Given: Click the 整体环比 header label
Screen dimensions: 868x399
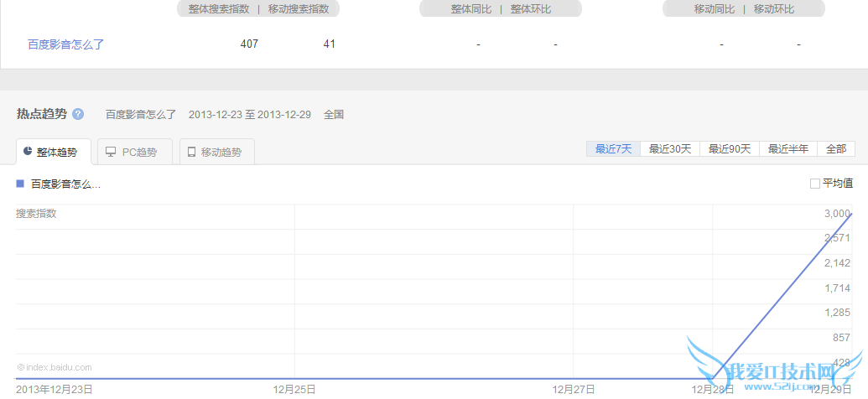Looking at the screenshot, I should coord(530,9).
